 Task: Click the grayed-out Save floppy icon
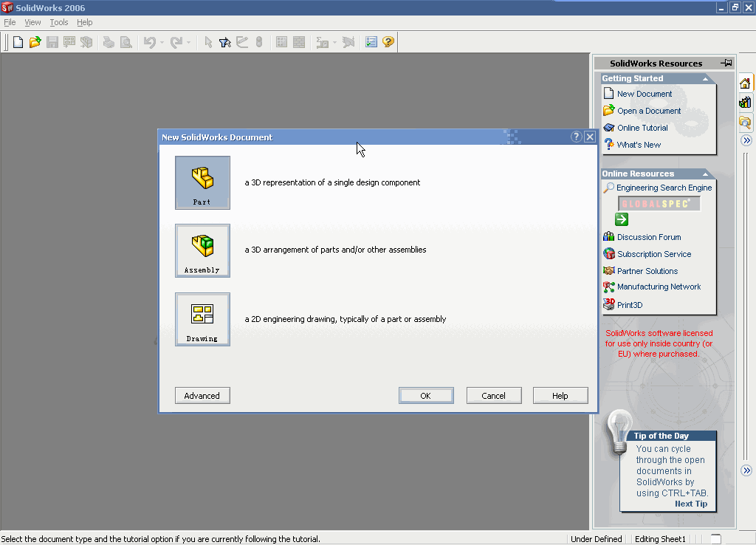pos(52,42)
